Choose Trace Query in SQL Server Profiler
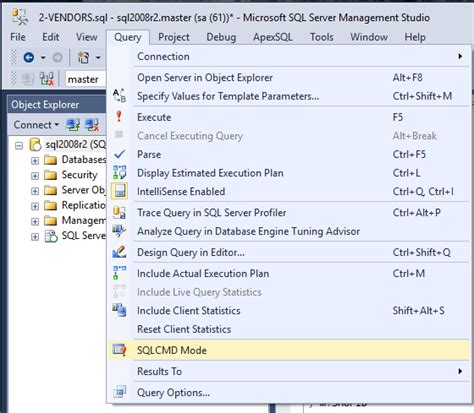The width and height of the screenshot is (474, 413). [x=289, y=212]
